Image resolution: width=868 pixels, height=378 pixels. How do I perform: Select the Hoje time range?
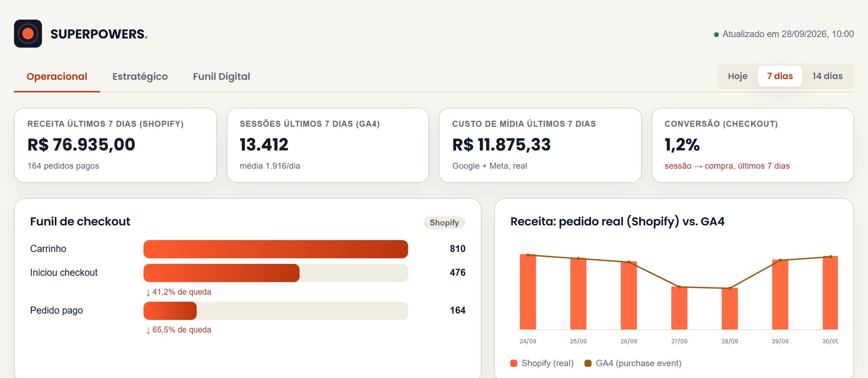tap(738, 76)
